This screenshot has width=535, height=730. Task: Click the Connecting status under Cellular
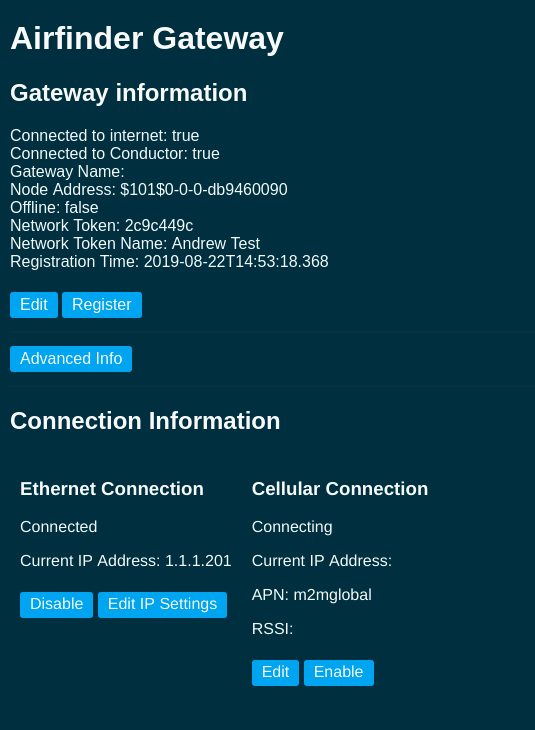coord(292,527)
